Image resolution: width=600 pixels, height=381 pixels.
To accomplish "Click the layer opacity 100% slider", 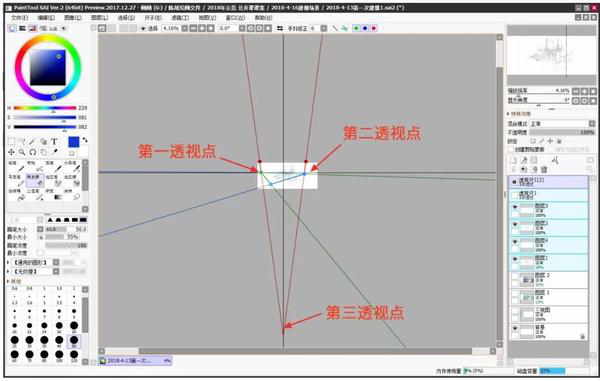I will pyautogui.click(x=562, y=132).
